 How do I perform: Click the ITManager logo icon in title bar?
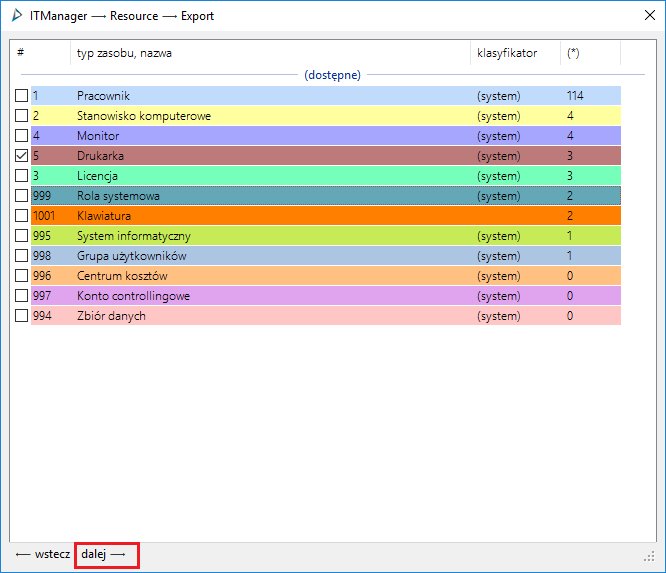point(17,16)
